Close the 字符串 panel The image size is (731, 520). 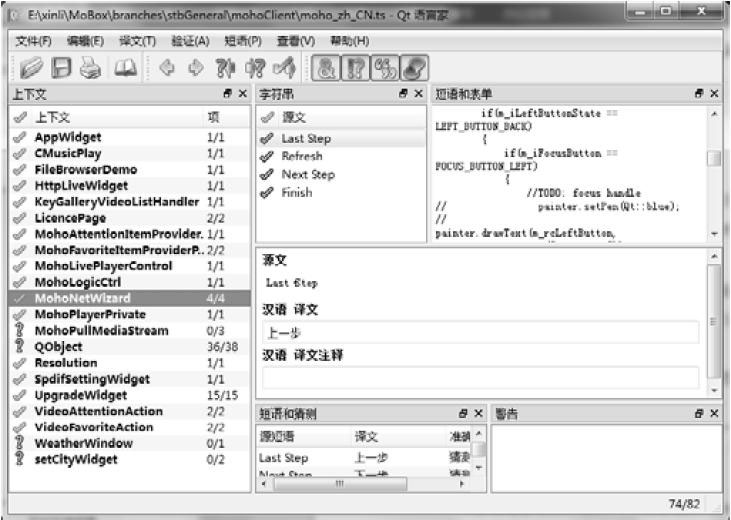point(419,94)
